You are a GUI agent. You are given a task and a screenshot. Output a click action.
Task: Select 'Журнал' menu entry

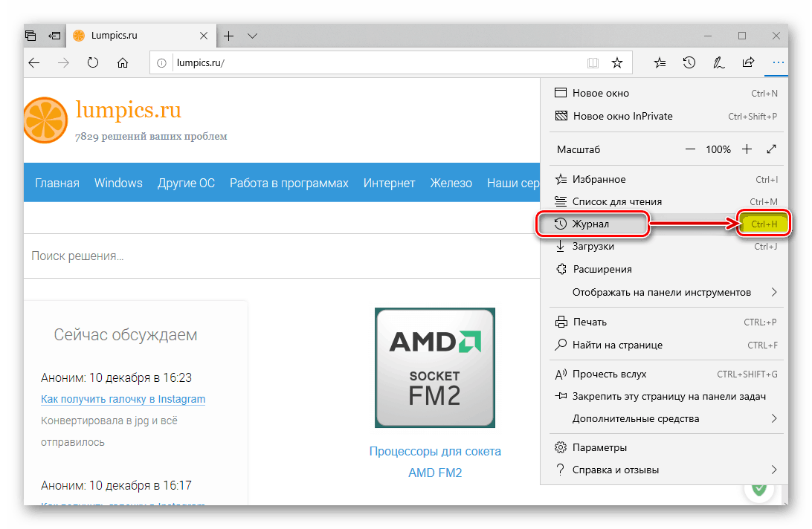point(593,224)
